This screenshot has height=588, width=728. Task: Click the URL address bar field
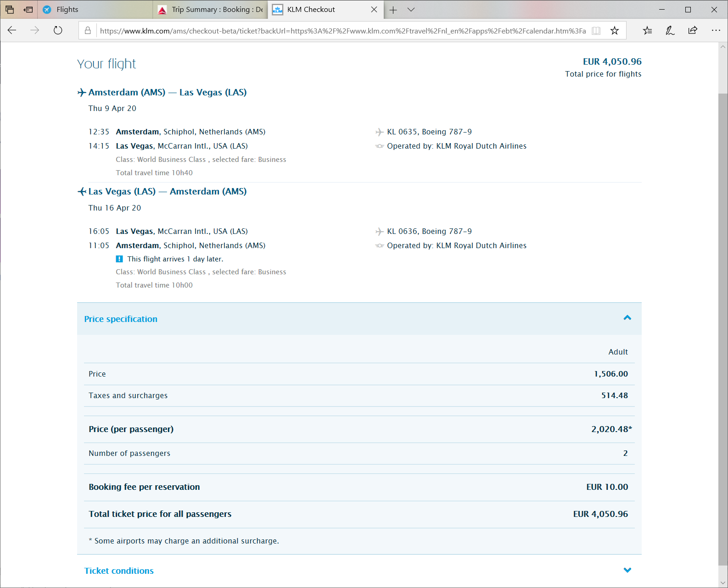[342, 31]
